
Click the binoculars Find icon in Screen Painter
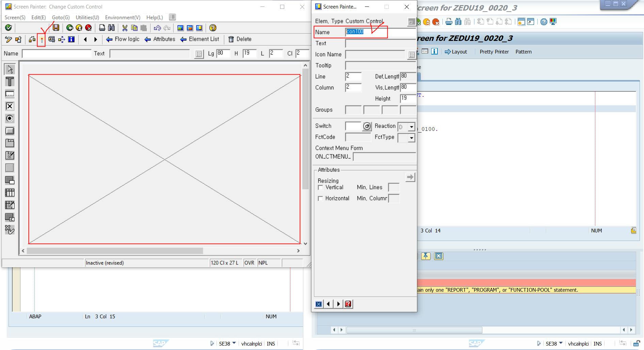pos(111,28)
